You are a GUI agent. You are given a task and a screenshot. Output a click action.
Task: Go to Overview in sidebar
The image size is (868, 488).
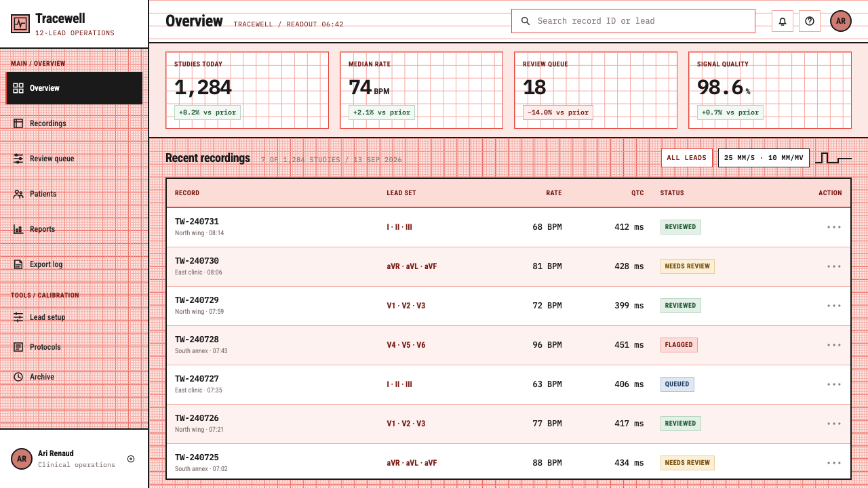[x=74, y=88]
